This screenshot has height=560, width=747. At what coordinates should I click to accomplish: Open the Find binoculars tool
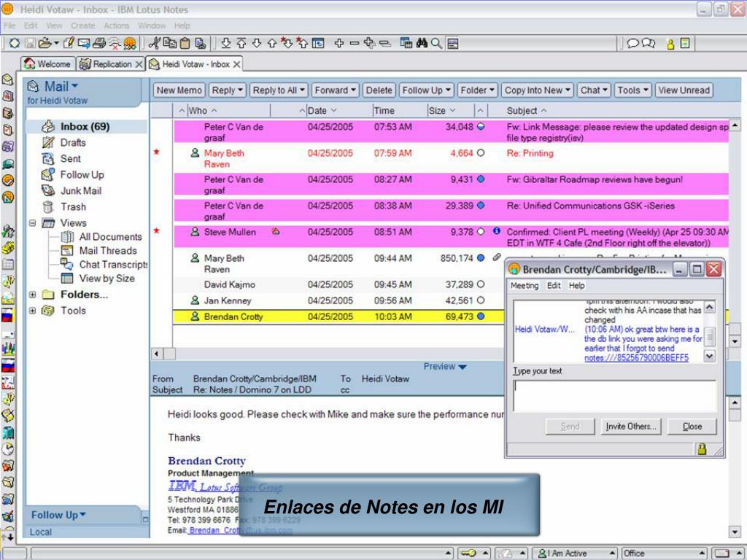pos(422,43)
